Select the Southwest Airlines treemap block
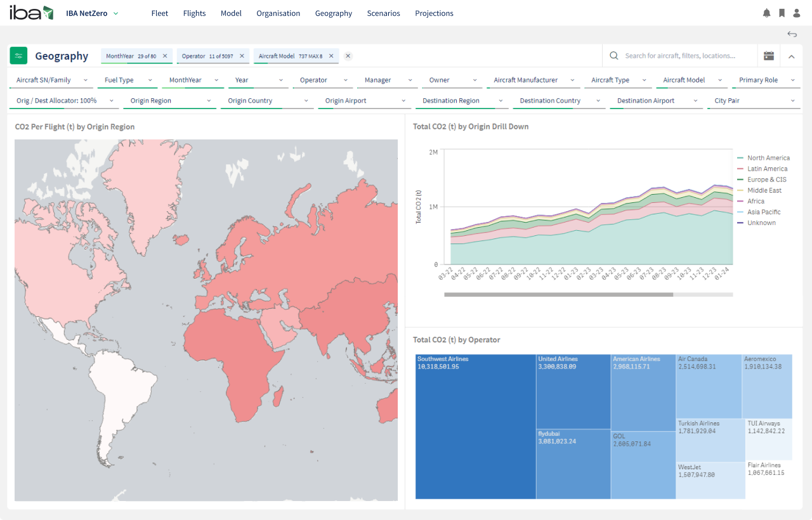 pyautogui.click(x=475, y=426)
